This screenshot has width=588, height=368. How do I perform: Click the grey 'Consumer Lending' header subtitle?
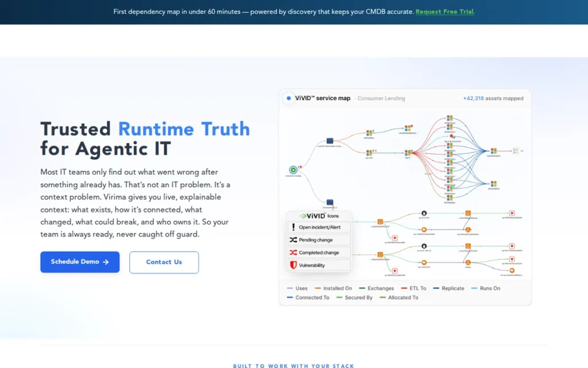[381, 98]
